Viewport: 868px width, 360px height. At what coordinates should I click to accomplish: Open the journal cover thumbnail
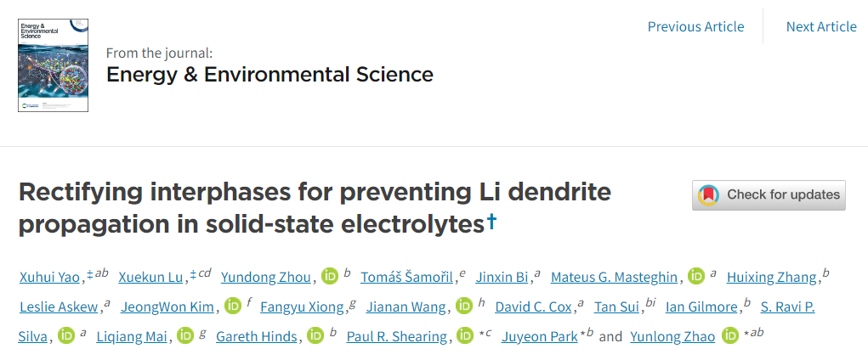pos(54,65)
